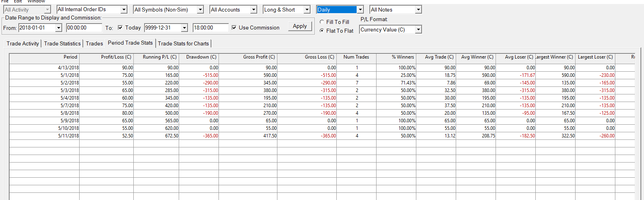Open the Trade Stats for Charts tab

point(183,43)
